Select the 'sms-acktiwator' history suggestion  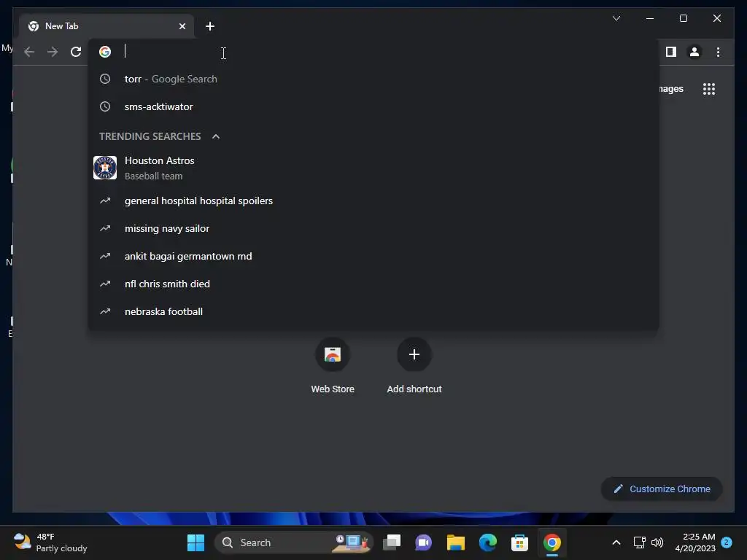point(373,106)
